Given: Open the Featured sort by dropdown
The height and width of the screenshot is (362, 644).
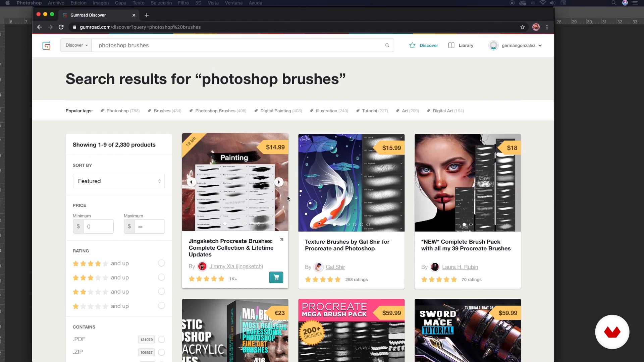Looking at the screenshot, I should pyautogui.click(x=119, y=181).
